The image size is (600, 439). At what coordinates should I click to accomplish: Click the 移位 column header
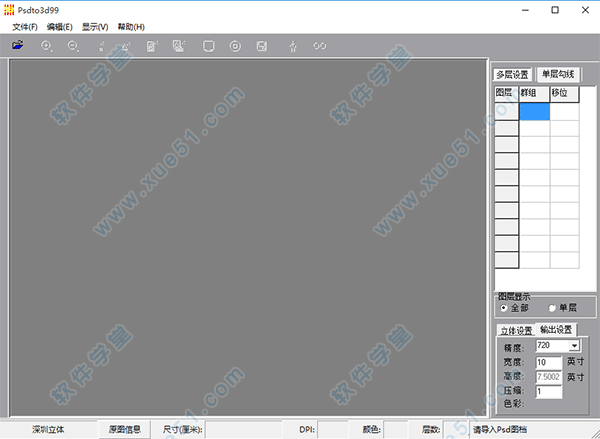pos(564,94)
